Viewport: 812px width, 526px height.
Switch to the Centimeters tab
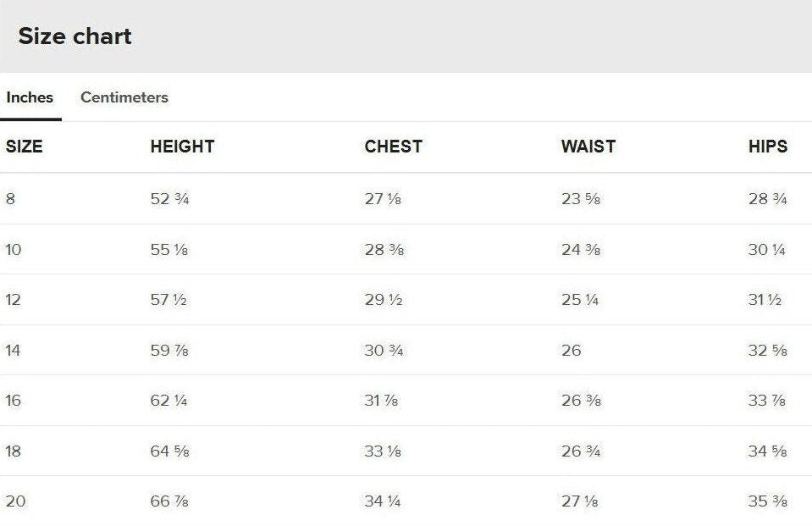click(124, 97)
